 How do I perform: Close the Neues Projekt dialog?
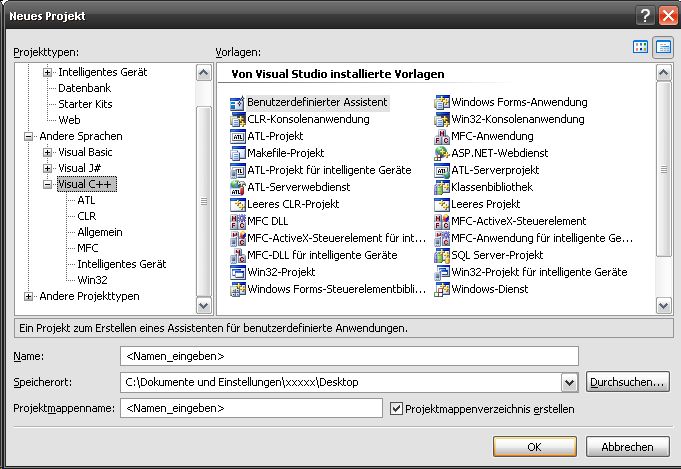click(668, 16)
